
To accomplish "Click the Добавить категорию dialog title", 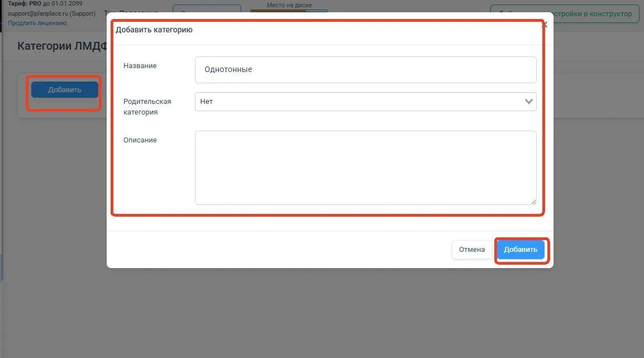I will tap(154, 30).
